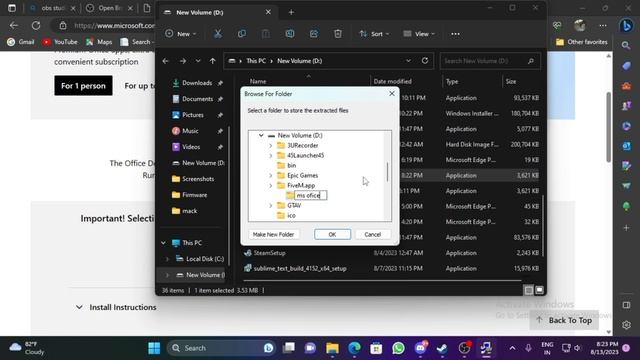Click Make New Folder button

coord(273,234)
